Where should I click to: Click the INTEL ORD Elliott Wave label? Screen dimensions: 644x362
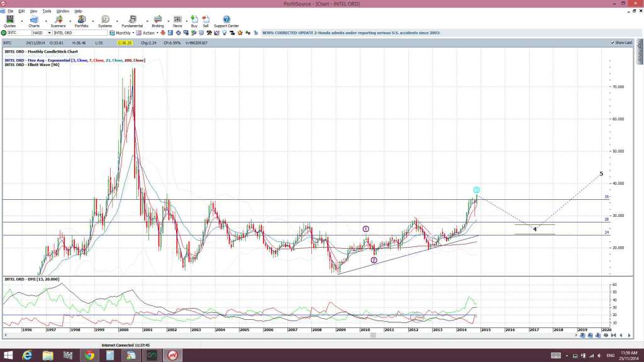click(32, 65)
